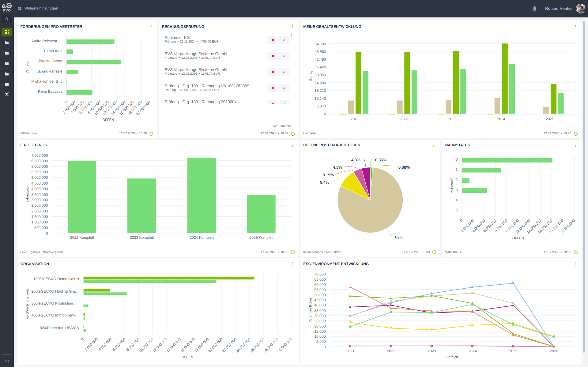Viewport: 588px width, 367px height.
Task: Approve first BVS Verpackungs-Systeme invoice
Action: (x=284, y=56)
